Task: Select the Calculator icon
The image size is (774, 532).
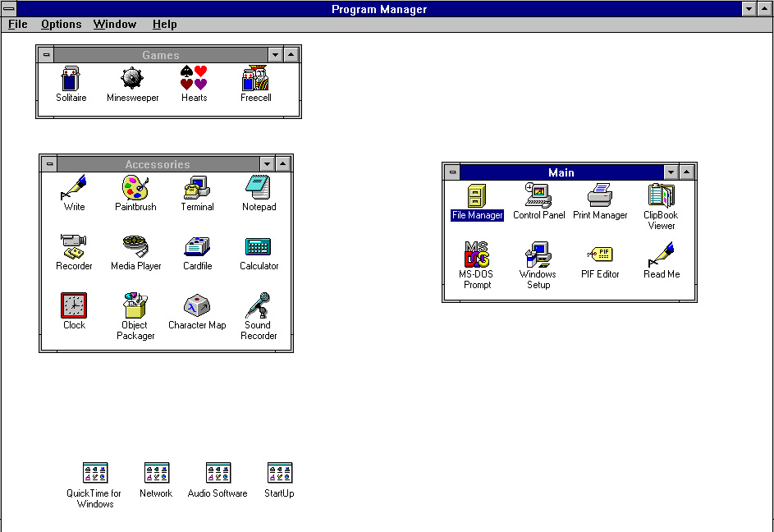Action: coord(259,247)
